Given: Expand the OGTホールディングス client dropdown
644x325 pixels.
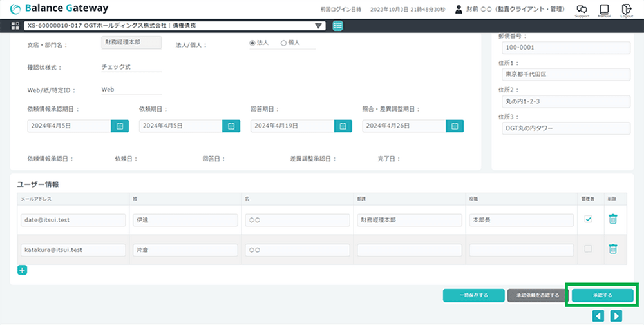Looking at the screenshot, I should [x=319, y=26].
